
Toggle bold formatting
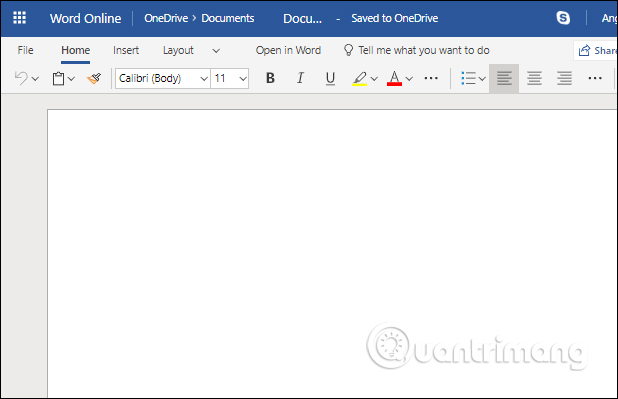270,78
